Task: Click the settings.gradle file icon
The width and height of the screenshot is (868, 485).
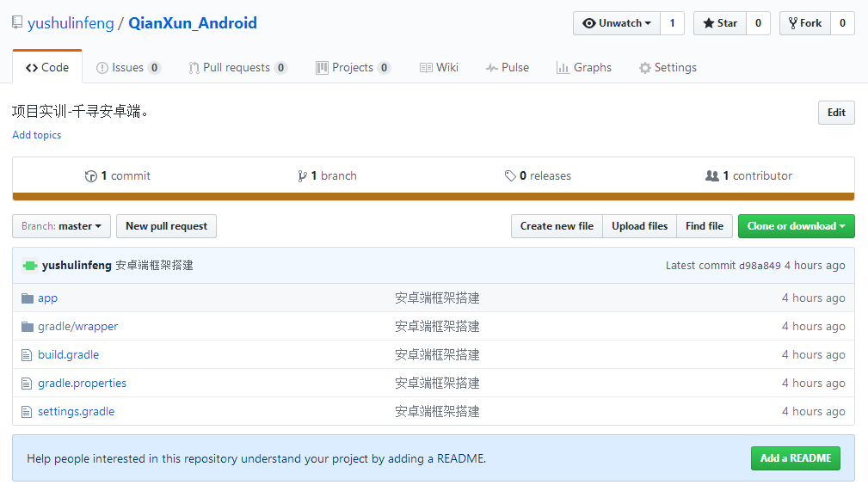Action: pos(27,412)
